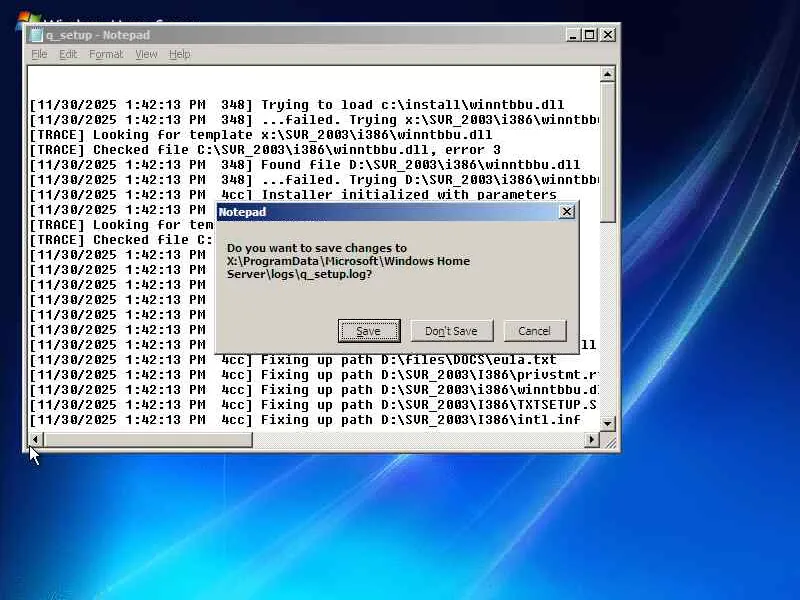Open the Edit menu
800x600 pixels.
pos(68,54)
